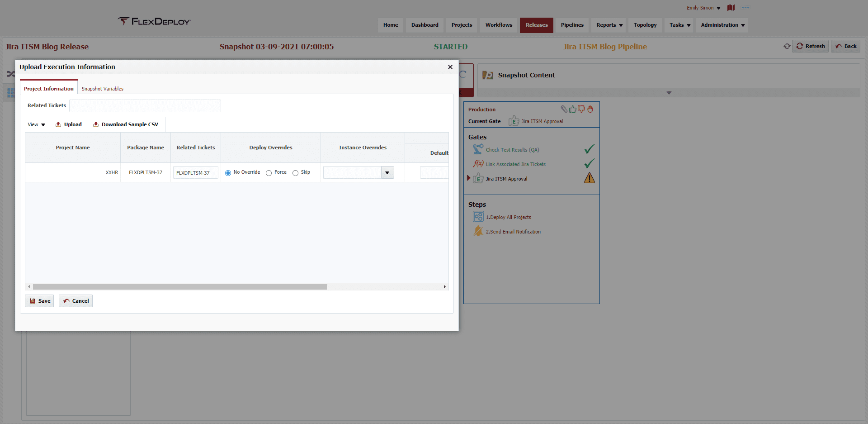Image resolution: width=868 pixels, height=424 pixels.
Task: Click the three-dot overflow icon in header
Action: pyautogui.click(x=745, y=8)
